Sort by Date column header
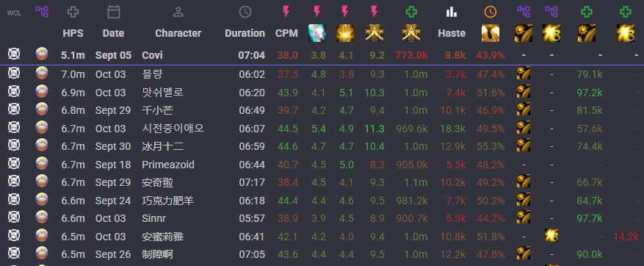Image resolution: width=644 pixels, height=266 pixels. click(x=113, y=33)
